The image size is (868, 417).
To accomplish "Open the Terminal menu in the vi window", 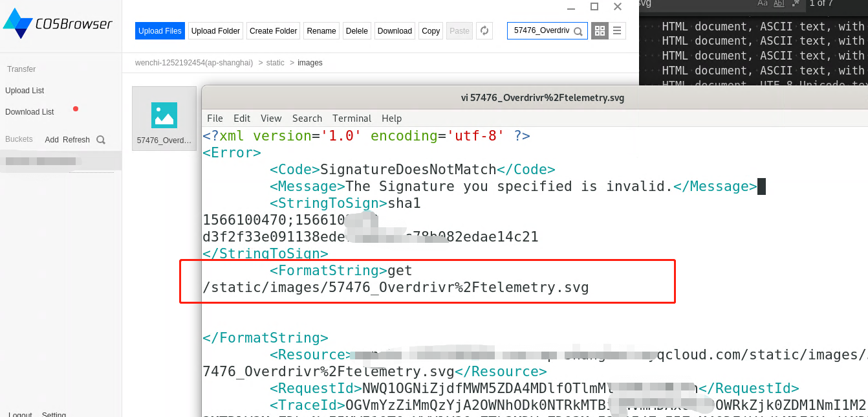I will [x=351, y=118].
